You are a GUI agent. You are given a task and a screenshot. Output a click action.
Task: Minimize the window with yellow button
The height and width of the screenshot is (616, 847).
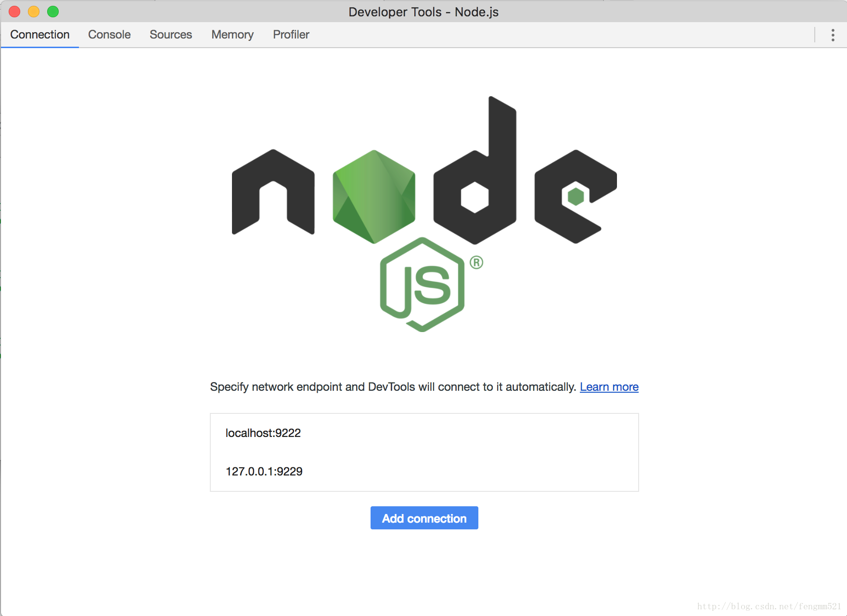(34, 12)
